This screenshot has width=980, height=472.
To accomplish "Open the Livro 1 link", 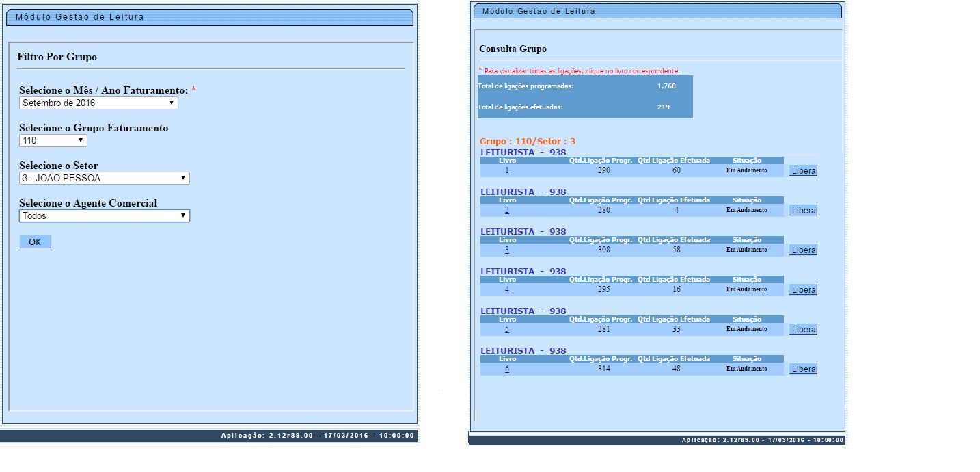I will (507, 170).
